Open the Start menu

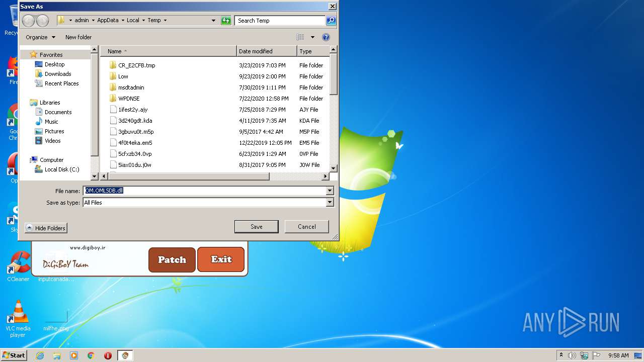click(x=14, y=355)
